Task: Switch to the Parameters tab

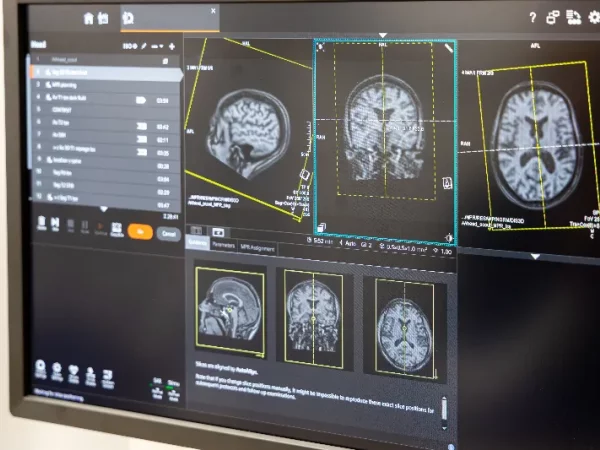Action: [x=223, y=244]
